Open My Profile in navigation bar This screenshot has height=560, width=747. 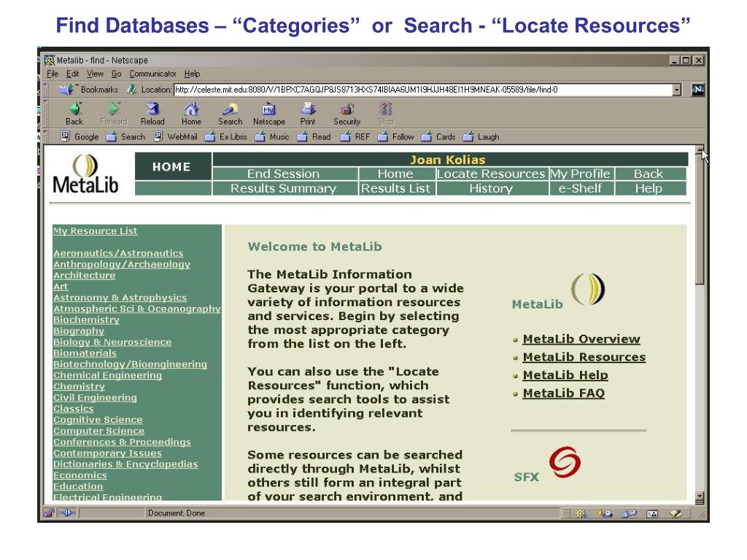581,174
